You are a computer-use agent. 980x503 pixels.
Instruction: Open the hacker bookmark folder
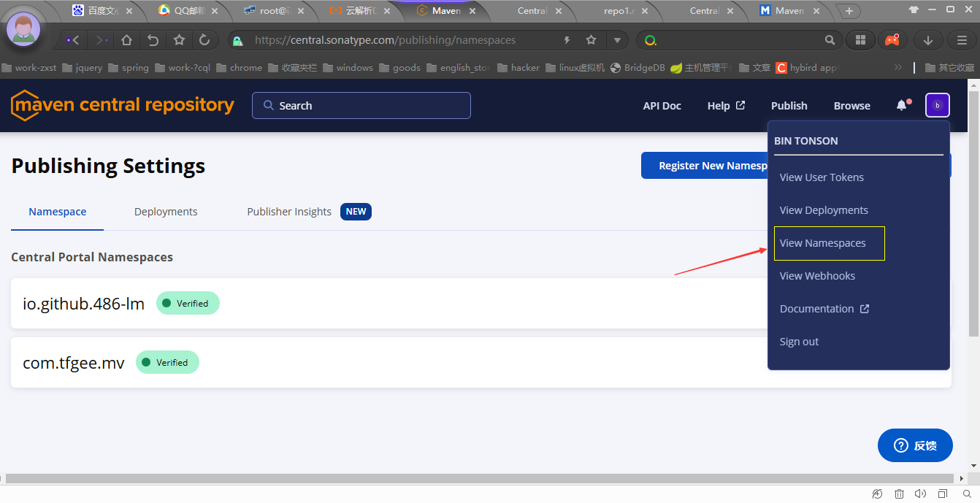(x=518, y=67)
